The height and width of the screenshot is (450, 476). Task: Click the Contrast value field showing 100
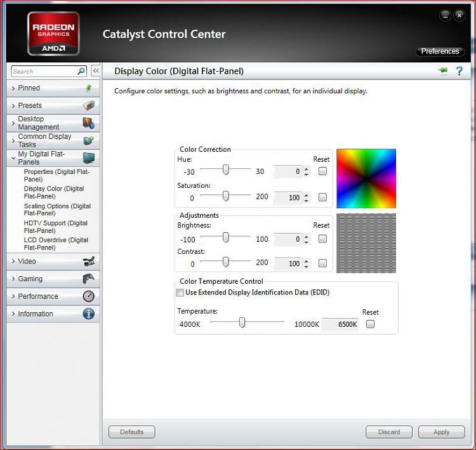(288, 263)
